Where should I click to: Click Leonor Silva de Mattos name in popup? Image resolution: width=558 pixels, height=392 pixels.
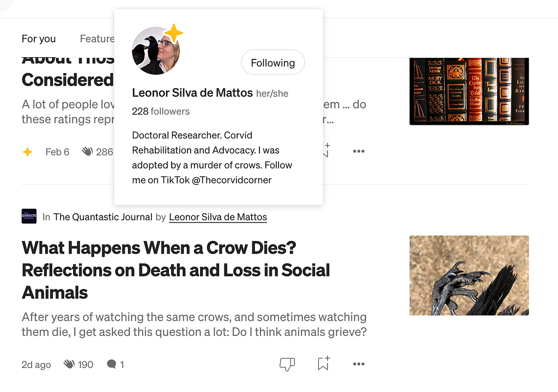pos(192,93)
